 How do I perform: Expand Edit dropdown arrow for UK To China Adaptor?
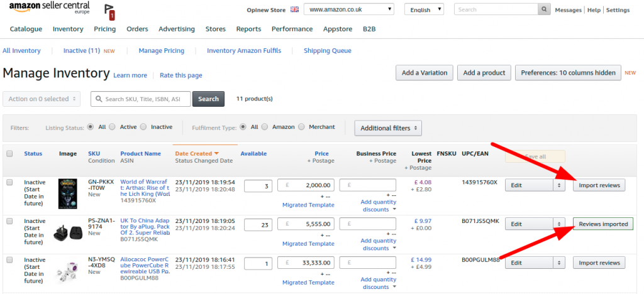pos(558,224)
